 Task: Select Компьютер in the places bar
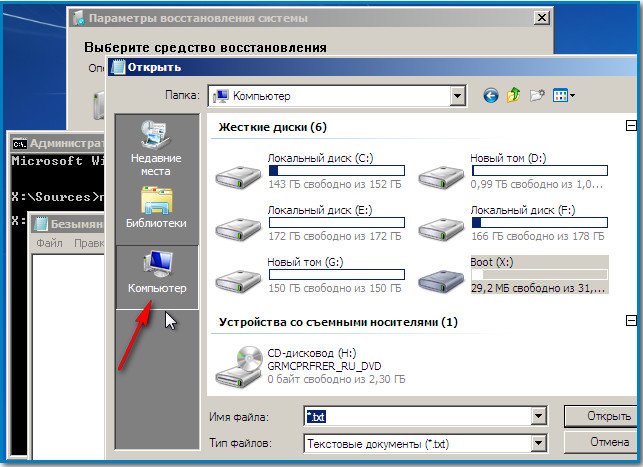pos(157,273)
